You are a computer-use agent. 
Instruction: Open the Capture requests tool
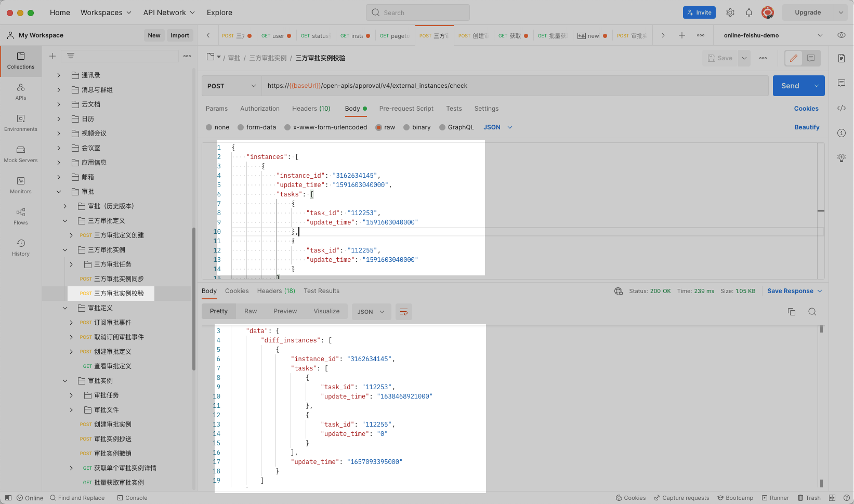(681, 497)
